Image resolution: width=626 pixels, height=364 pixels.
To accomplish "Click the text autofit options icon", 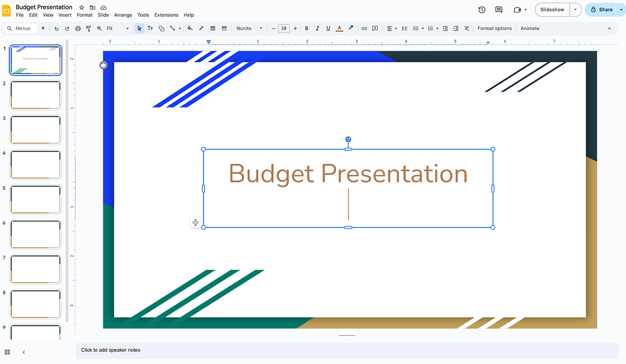I will click(195, 223).
